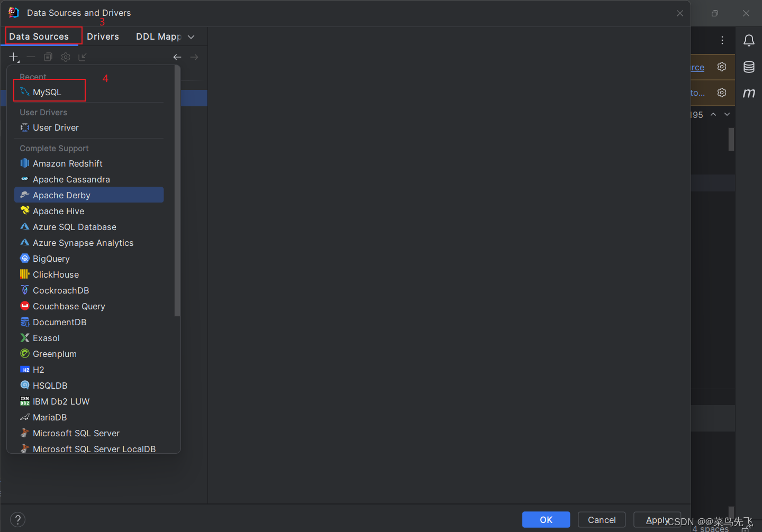Switch to the Drivers tab
Screen dimensions: 762x532
click(x=103, y=36)
